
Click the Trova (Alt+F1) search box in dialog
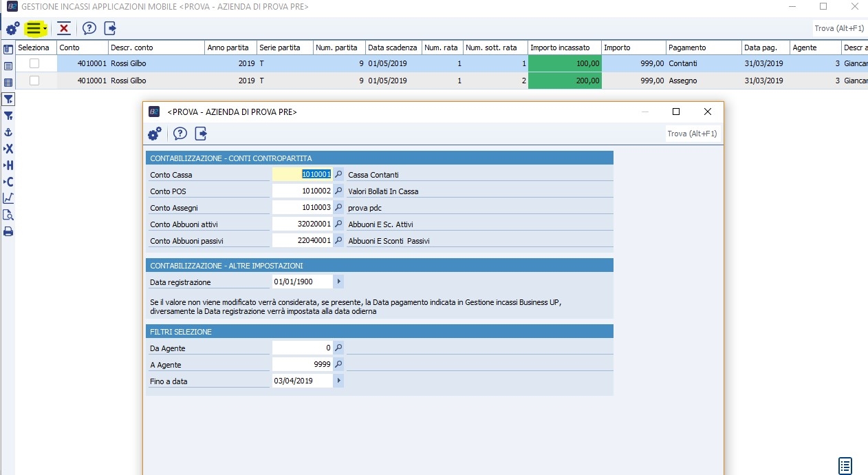(x=692, y=134)
